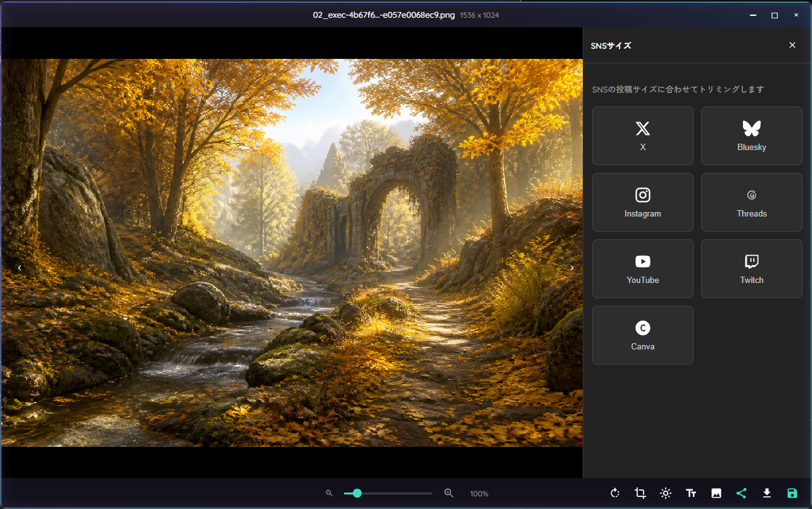Close the image viewer window
The height and width of the screenshot is (509, 812).
tap(796, 15)
